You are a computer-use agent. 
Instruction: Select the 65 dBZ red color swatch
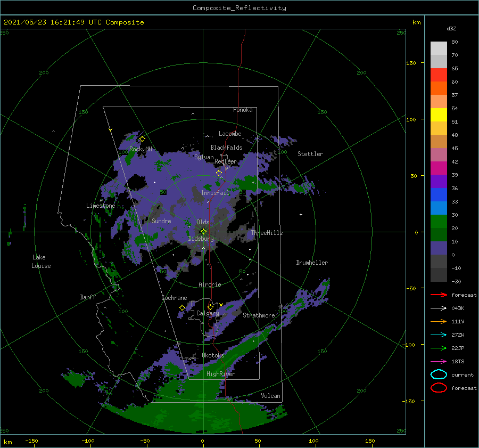pyautogui.click(x=439, y=75)
